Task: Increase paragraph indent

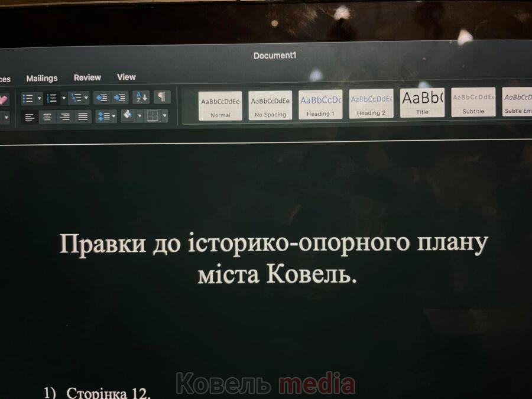Action: pos(120,98)
